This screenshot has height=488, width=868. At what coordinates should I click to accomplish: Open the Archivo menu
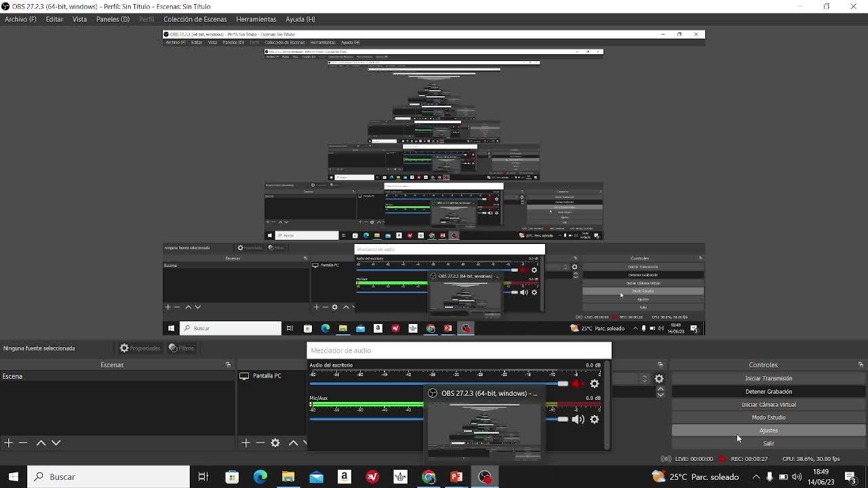coord(20,19)
